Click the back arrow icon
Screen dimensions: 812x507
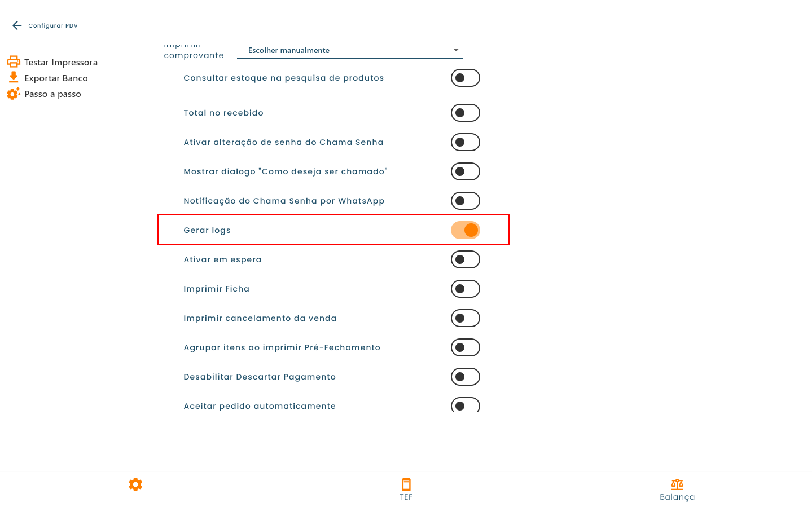17,25
